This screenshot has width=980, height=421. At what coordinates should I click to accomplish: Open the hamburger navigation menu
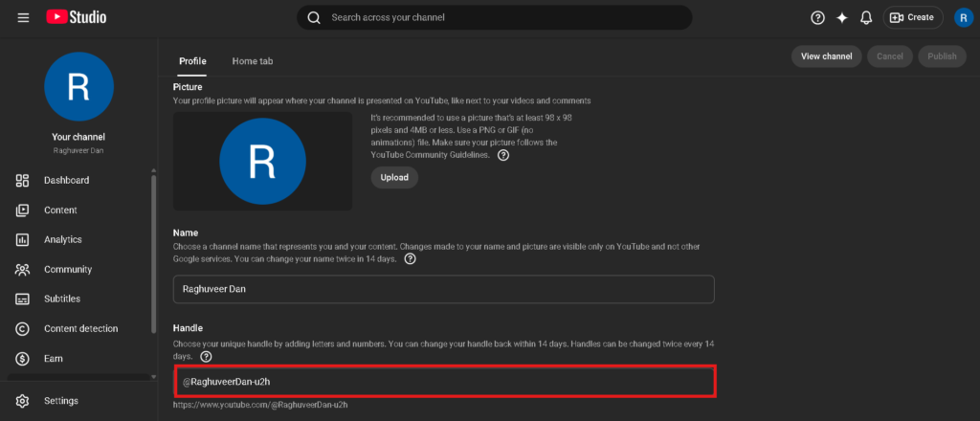[23, 17]
